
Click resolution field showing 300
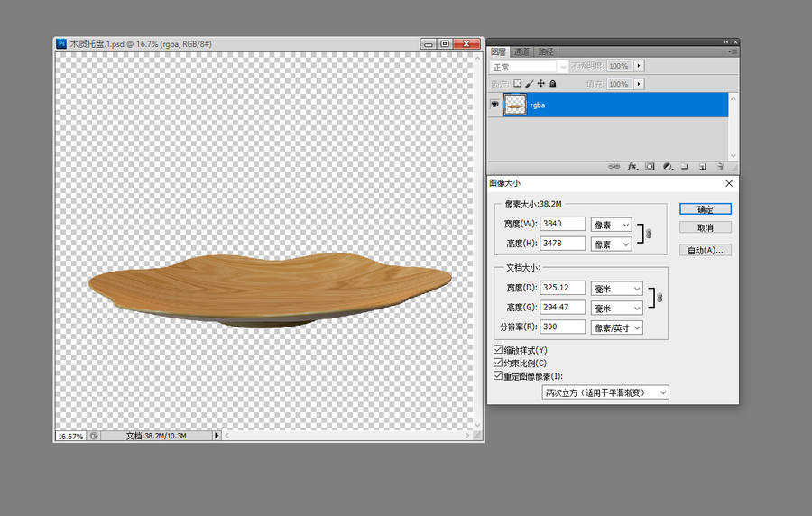click(x=562, y=327)
